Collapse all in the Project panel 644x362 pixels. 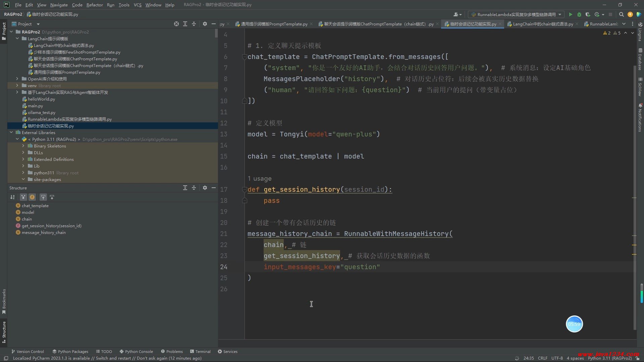(x=194, y=24)
